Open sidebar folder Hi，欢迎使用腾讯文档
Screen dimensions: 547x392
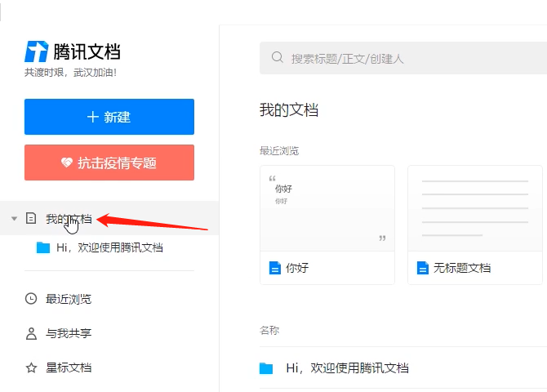(109, 247)
